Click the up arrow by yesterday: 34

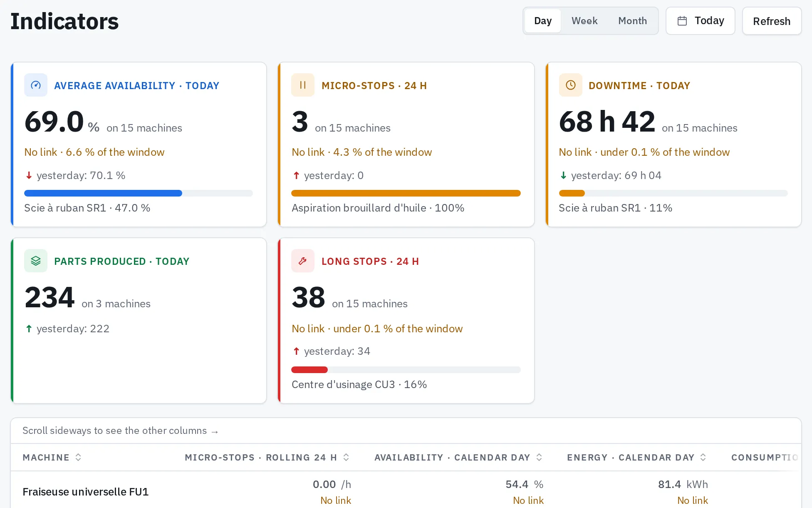pos(296,351)
